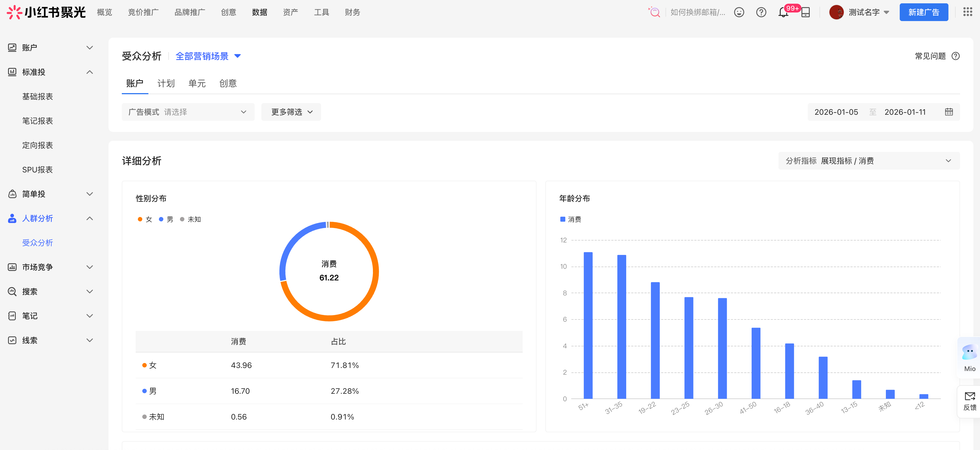Open the 资产 top menu
The height and width of the screenshot is (450, 980).
tap(291, 12)
